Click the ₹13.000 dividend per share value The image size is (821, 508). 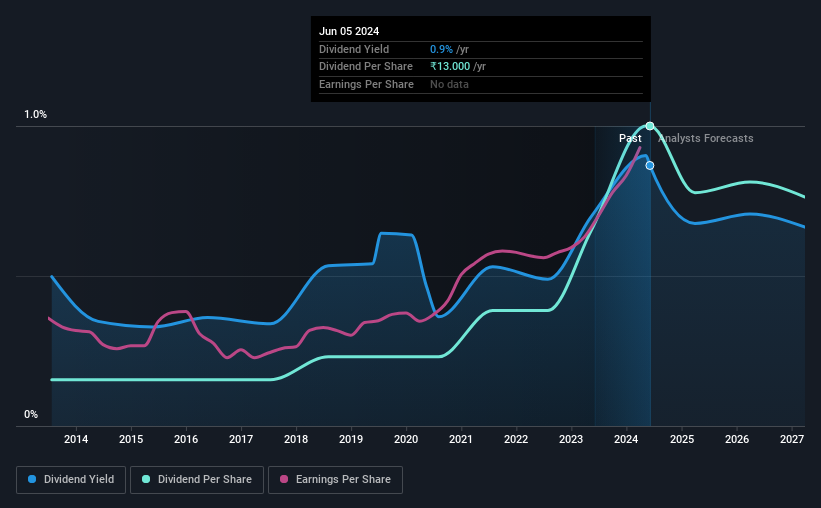click(x=450, y=67)
